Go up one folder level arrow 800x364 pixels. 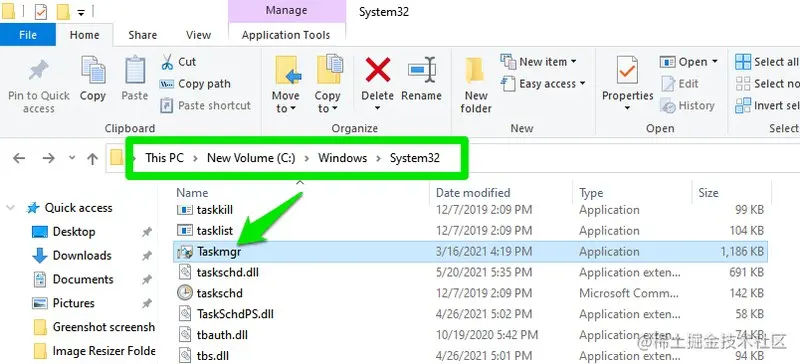coord(92,159)
